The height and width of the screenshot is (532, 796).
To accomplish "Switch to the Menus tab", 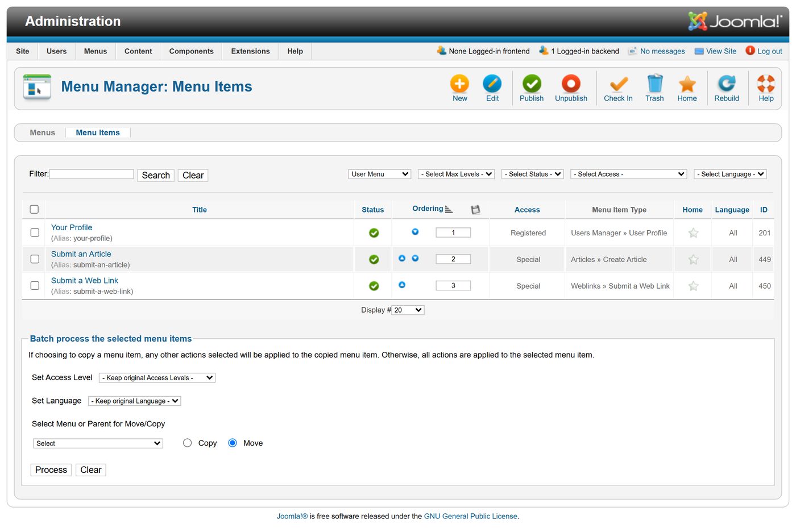I will point(42,132).
